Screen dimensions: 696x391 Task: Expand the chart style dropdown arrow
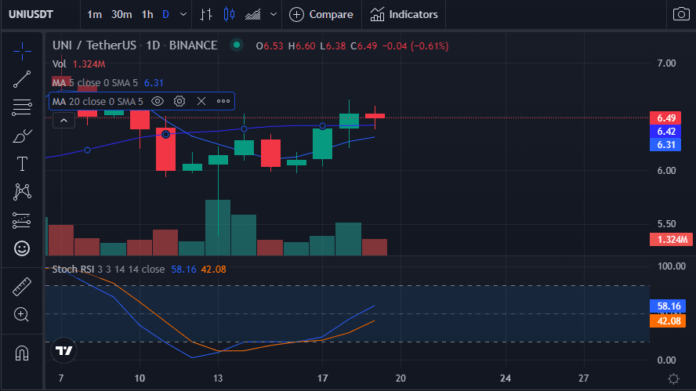pyautogui.click(x=273, y=14)
